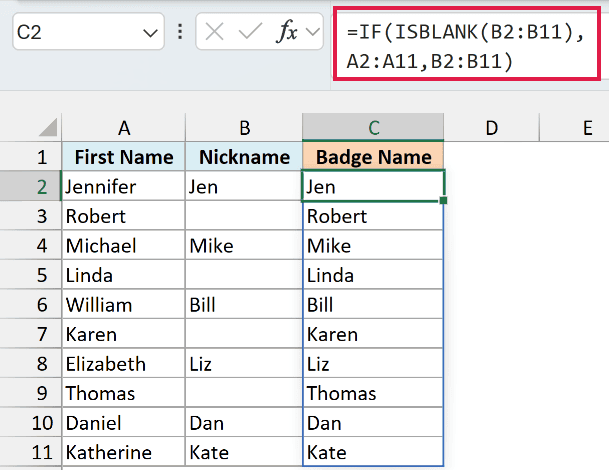Select Badge Name cell C9 'Thomas'
Screen dimensions: 609x470
click(373, 393)
